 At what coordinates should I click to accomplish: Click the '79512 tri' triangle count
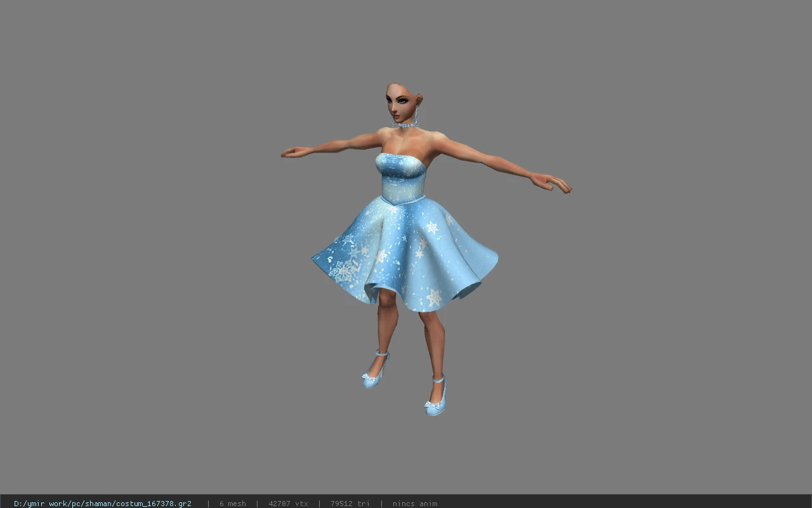point(350,504)
